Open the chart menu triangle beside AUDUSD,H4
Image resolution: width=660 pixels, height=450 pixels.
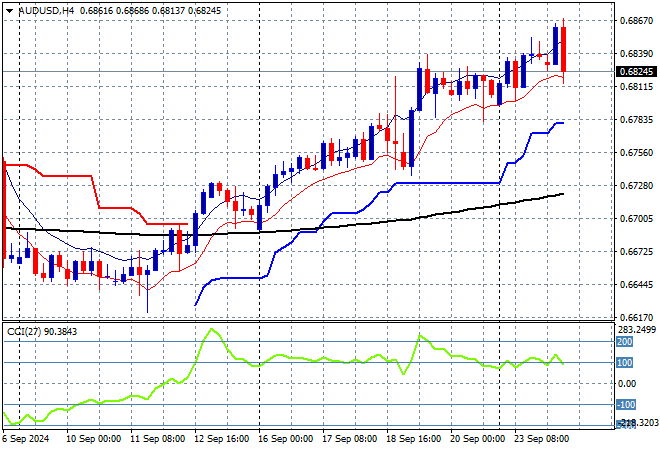coord(9,11)
